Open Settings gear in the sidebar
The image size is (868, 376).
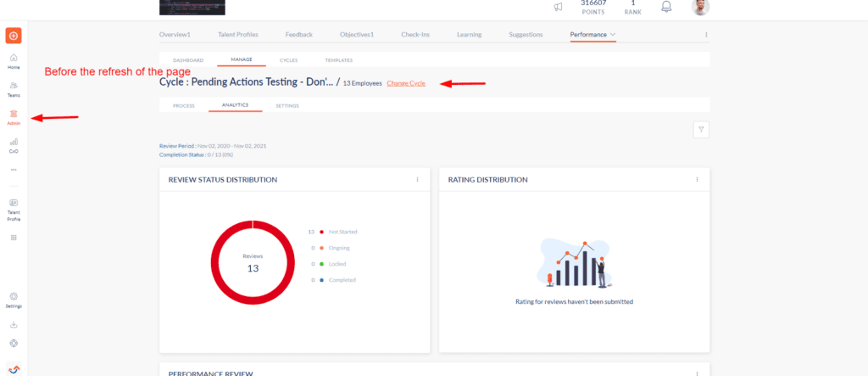[14, 300]
